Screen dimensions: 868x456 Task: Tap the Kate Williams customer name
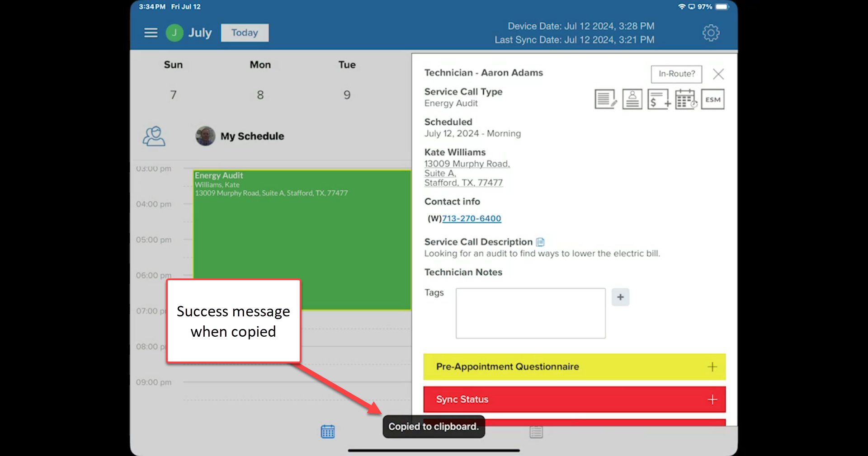455,152
